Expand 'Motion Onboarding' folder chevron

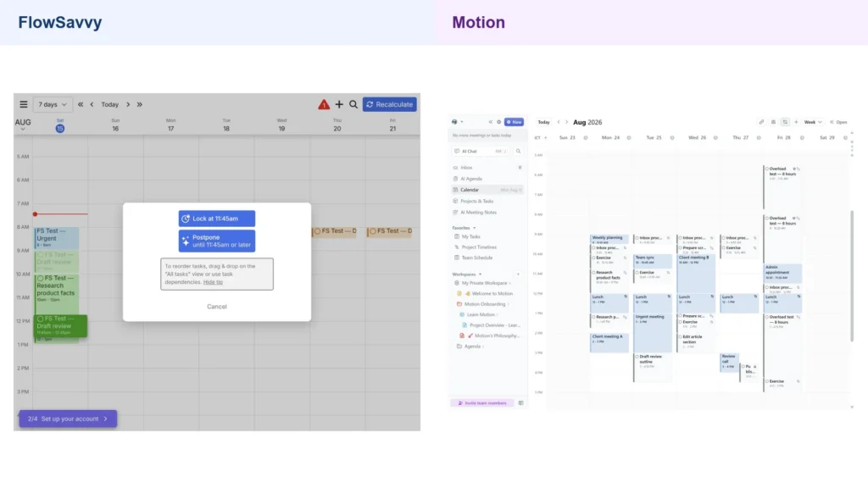click(x=509, y=304)
